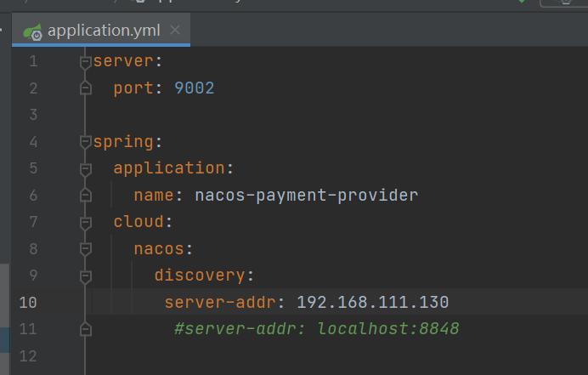Viewport: 588px width, 375px height.
Task: Click line number 12 in gutter
Action: (28, 356)
